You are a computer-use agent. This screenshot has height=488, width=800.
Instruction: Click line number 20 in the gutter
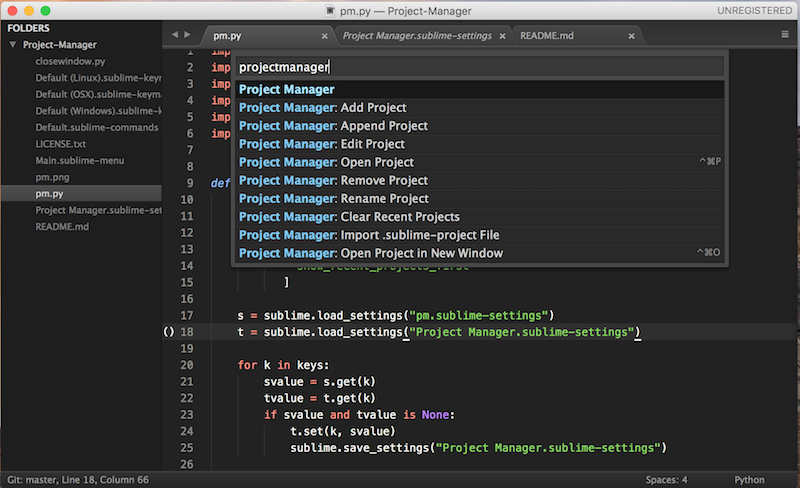click(187, 365)
